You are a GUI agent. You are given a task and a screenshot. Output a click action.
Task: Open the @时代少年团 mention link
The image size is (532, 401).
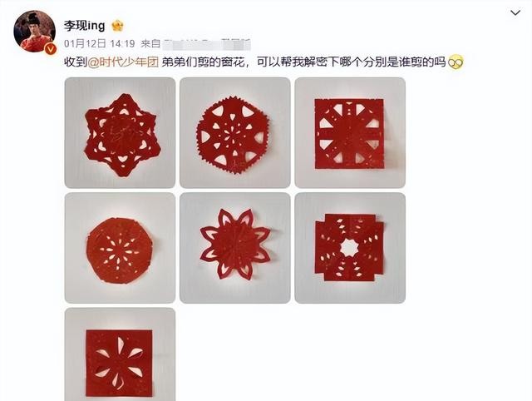(123, 62)
